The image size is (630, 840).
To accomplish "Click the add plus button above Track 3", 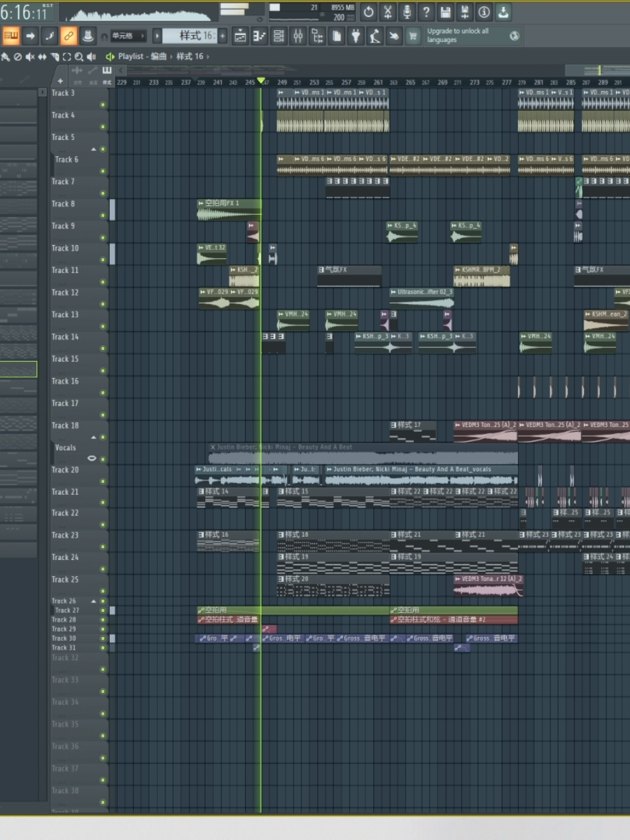I will 60,81.
